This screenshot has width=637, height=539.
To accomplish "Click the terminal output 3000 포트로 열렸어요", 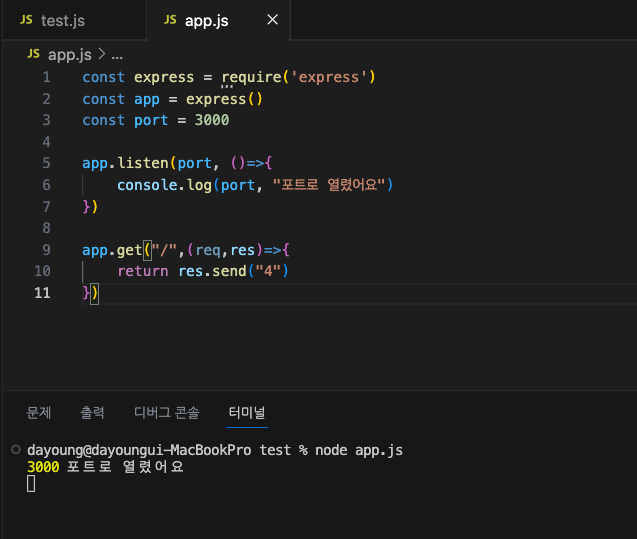I will (105, 467).
